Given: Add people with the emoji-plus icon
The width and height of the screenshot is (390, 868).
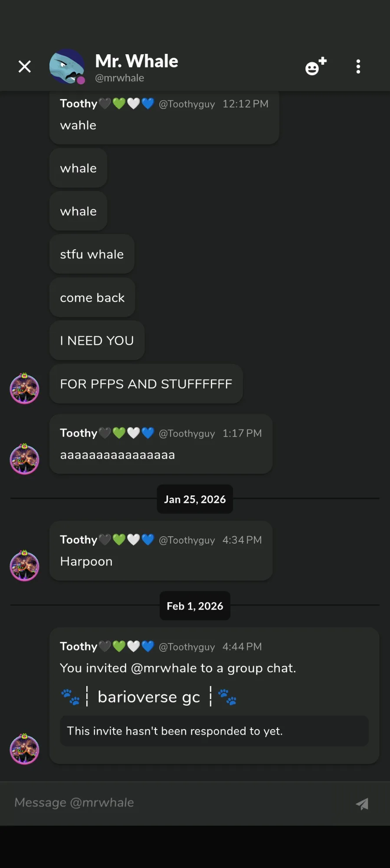Looking at the screenshot, I should click(x=315, y=66).
